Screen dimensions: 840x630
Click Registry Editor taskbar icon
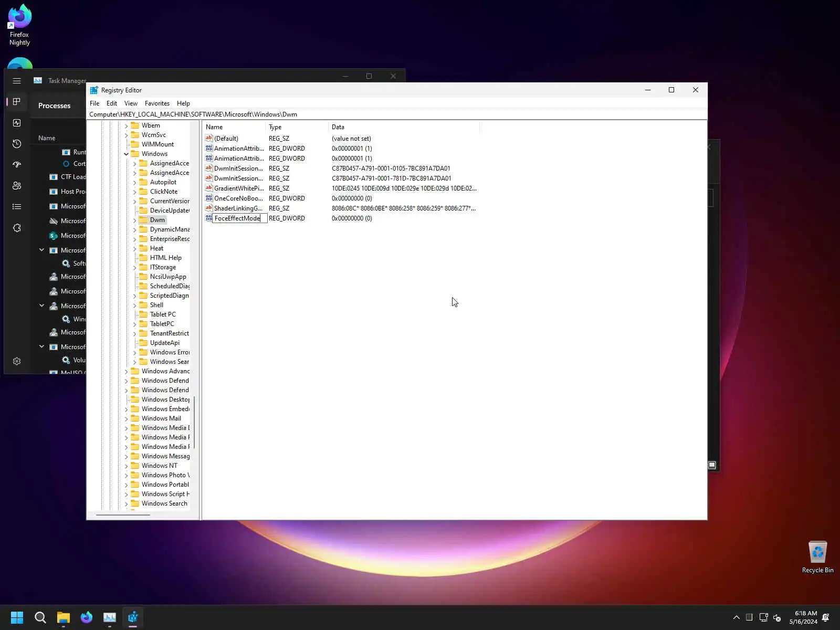[132, 617]
